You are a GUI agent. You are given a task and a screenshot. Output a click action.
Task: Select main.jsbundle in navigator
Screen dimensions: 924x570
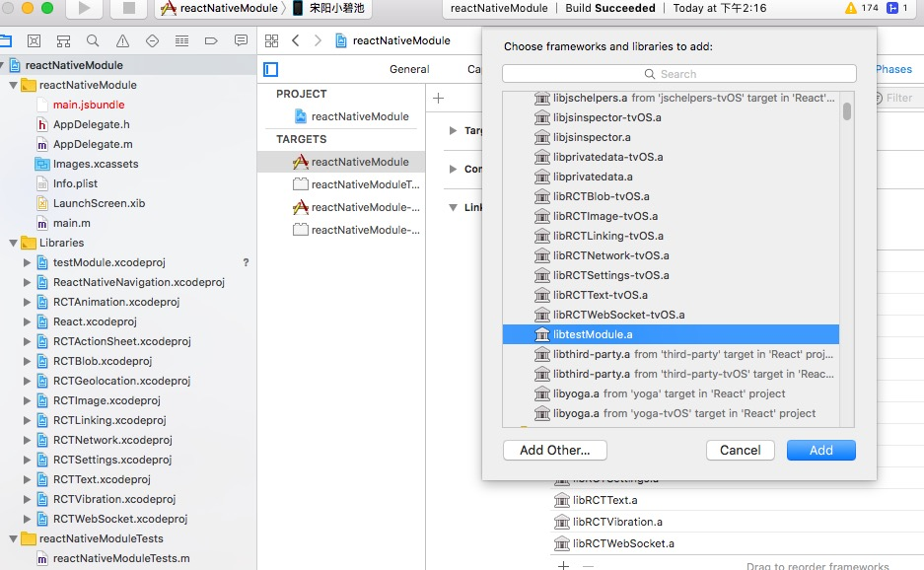[89, 105]
